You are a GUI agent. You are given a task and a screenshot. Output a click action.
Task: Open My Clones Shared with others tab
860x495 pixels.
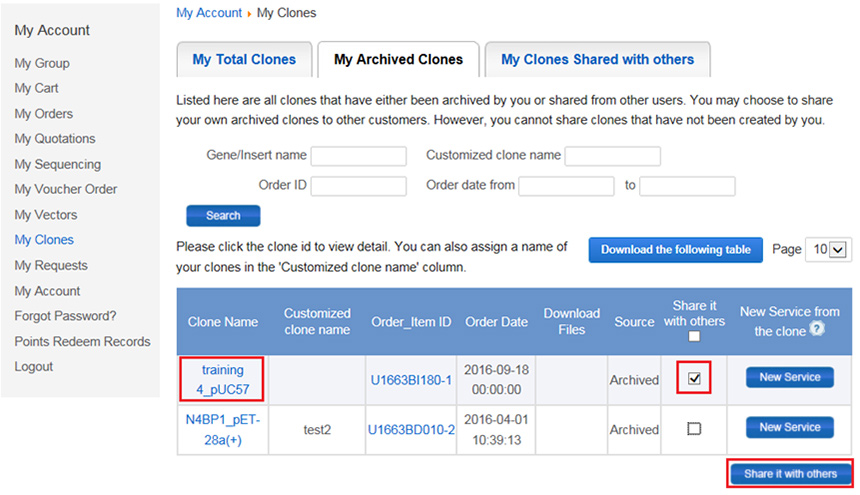pos(597,60)
